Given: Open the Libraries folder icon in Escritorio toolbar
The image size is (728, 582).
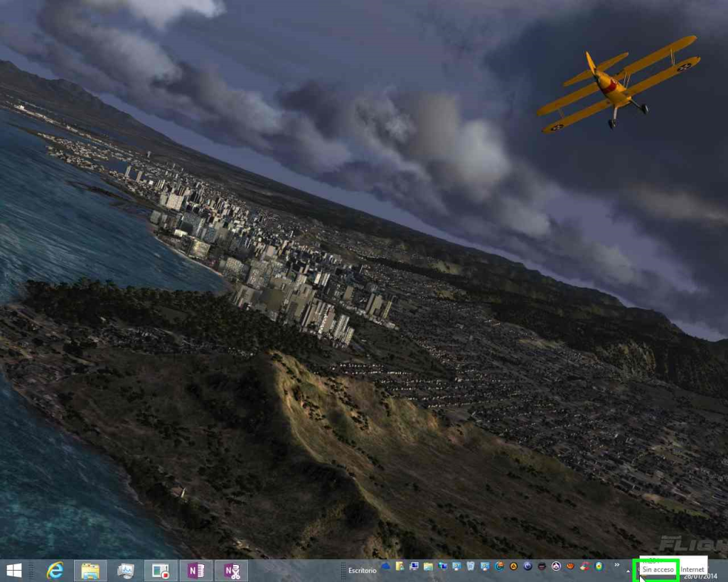Looking at the screenshot, I should (x=428, y=566).
